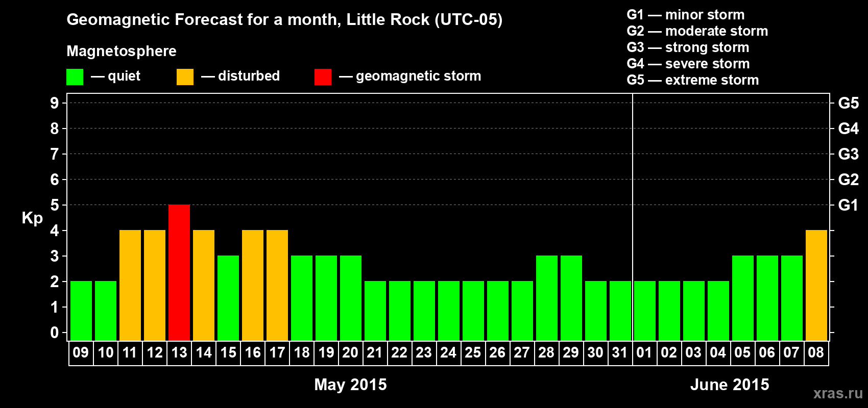
Task: Click the June 2015 month label
Action: pyautogui.click(x=730, y=385)
